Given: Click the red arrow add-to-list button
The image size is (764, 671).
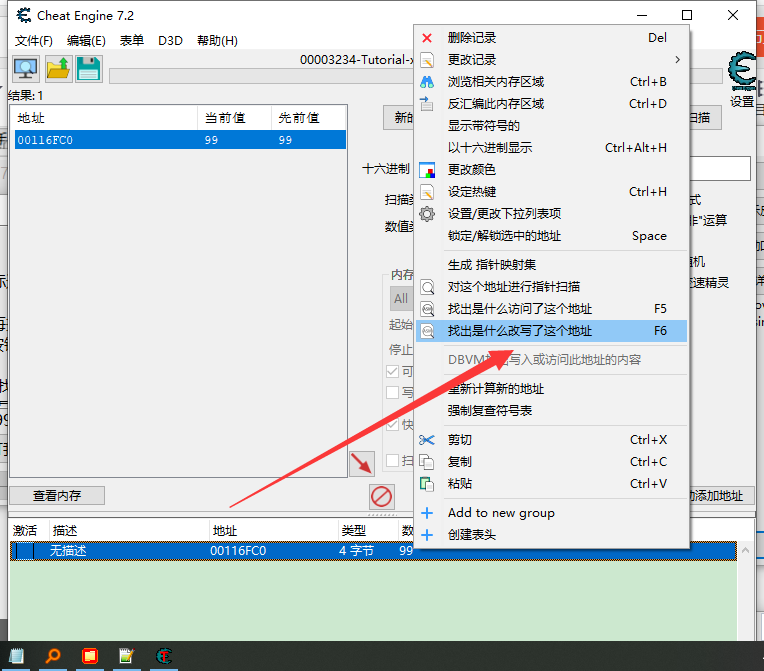Looking at the screenshot, I should tap(362, 463).
